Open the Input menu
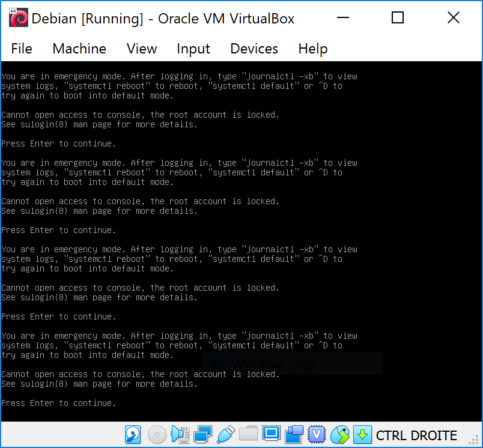The image size is (483, 448). pos(193,49)
